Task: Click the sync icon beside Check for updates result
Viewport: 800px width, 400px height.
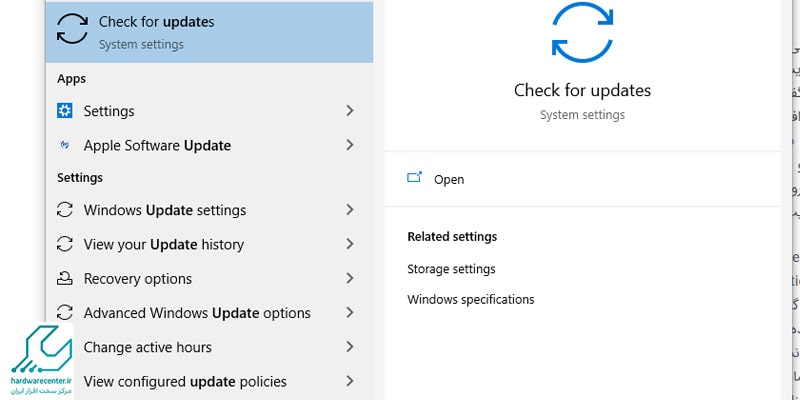Action: pyautogui.click(x=72, y=29)
